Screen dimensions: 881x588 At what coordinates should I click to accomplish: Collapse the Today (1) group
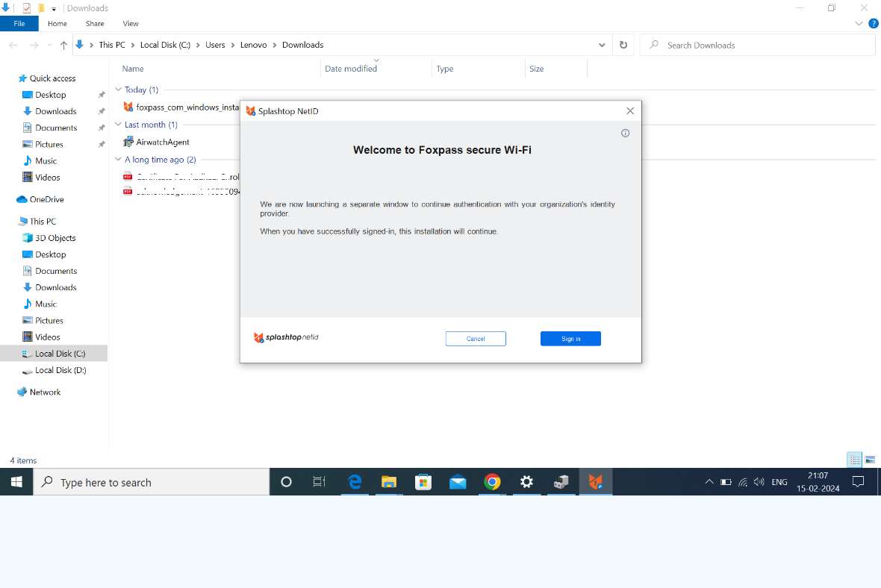coord(118,89)
